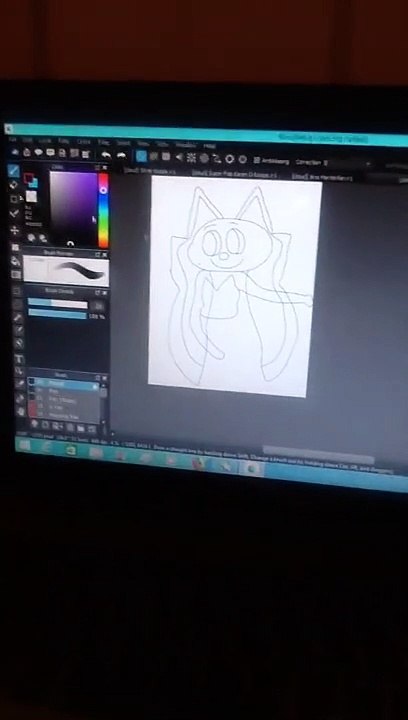Click the brush stroke preview thumbnail
Viewport: 408px width, 720px height.
[66, 271]
